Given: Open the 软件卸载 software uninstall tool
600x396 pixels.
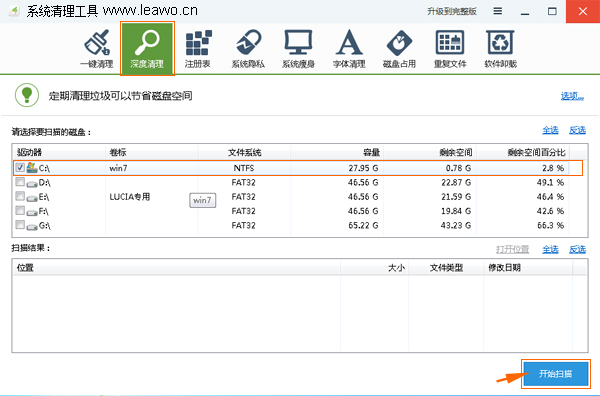Looking at the screenshot, I should (501, 48).
